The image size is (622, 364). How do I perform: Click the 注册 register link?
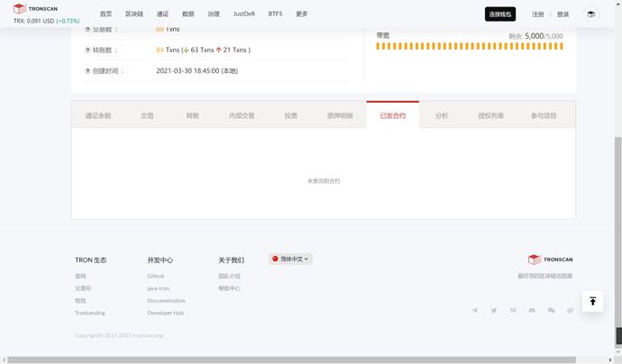point(538,14)
